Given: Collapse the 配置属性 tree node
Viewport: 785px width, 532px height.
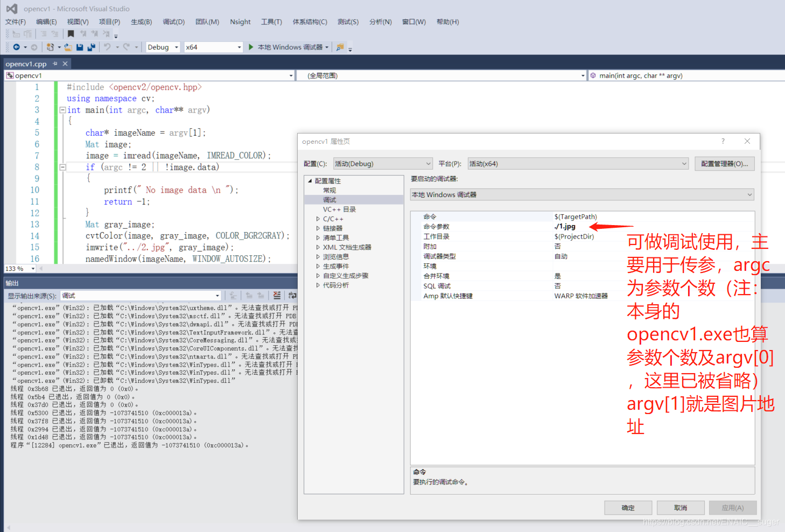Looking at the screenshot, I should point(310,181).
